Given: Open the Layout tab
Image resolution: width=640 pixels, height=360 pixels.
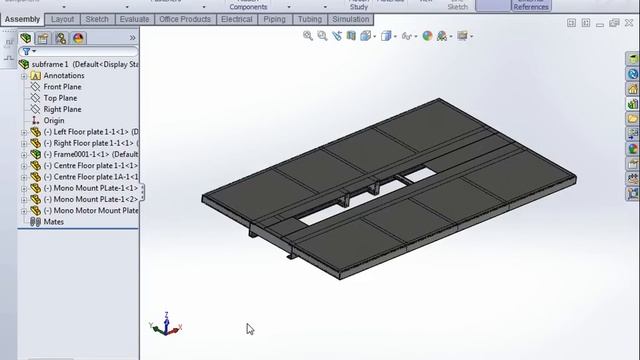Looking at the screenshot, I should (x=62, y=19).
